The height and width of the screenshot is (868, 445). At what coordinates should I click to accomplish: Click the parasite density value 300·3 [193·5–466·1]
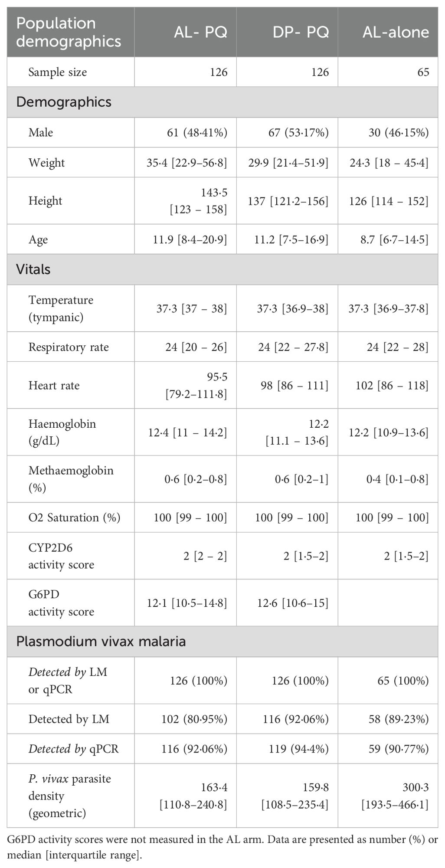click(x=395, y=796)
